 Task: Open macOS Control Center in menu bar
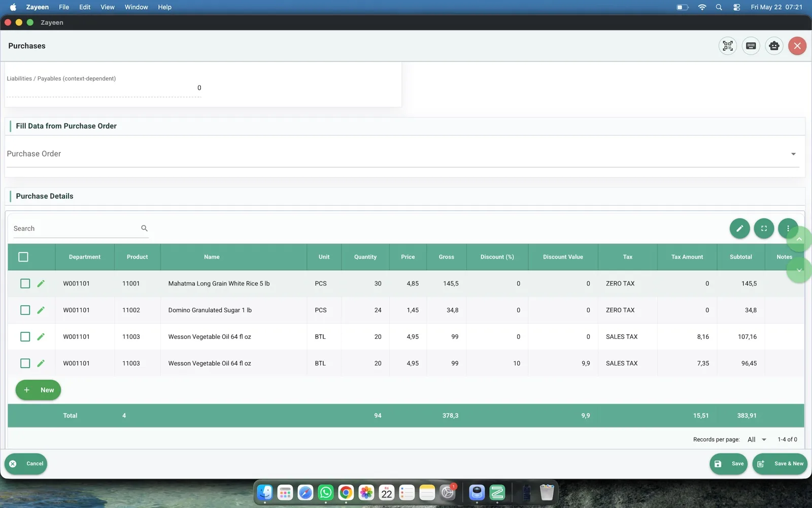(736, 7)
